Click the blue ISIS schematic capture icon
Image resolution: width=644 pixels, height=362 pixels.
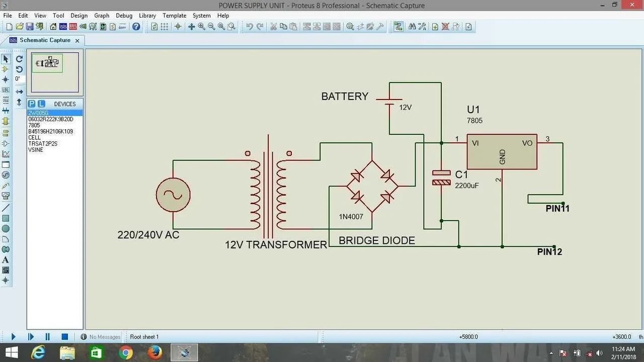[x=63, y=27]
